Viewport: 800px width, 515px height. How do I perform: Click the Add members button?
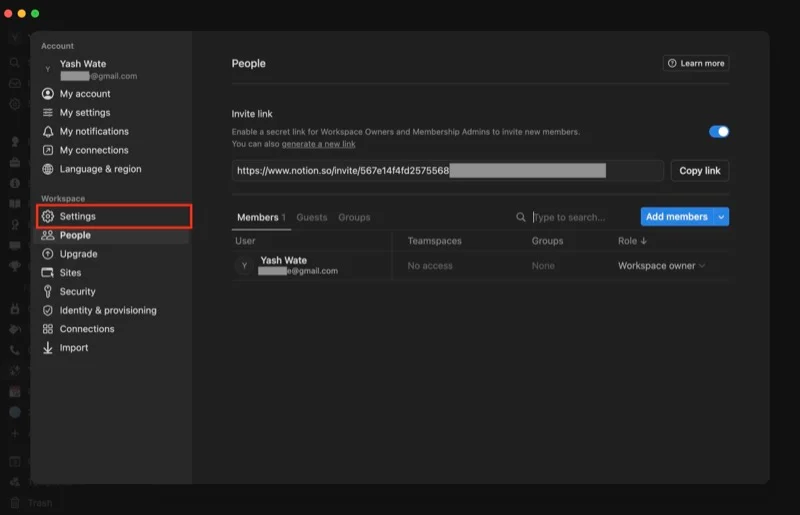[x=677, y=217]
